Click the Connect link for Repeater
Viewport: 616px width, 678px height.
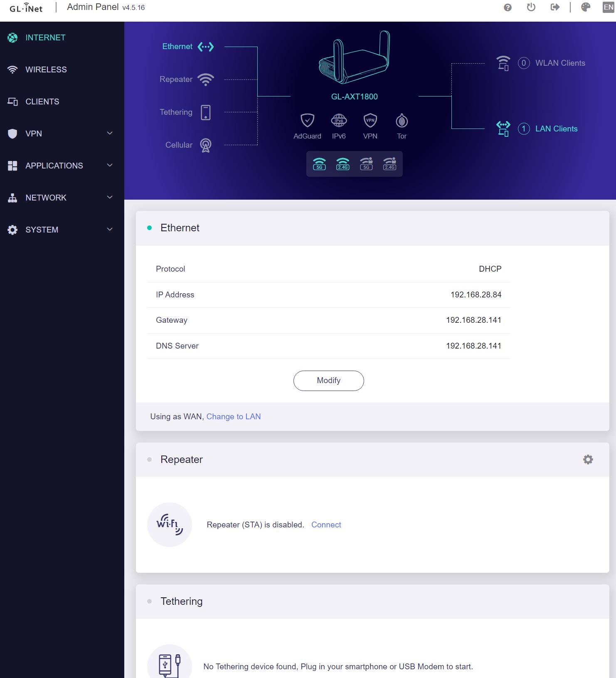point(326,525)
